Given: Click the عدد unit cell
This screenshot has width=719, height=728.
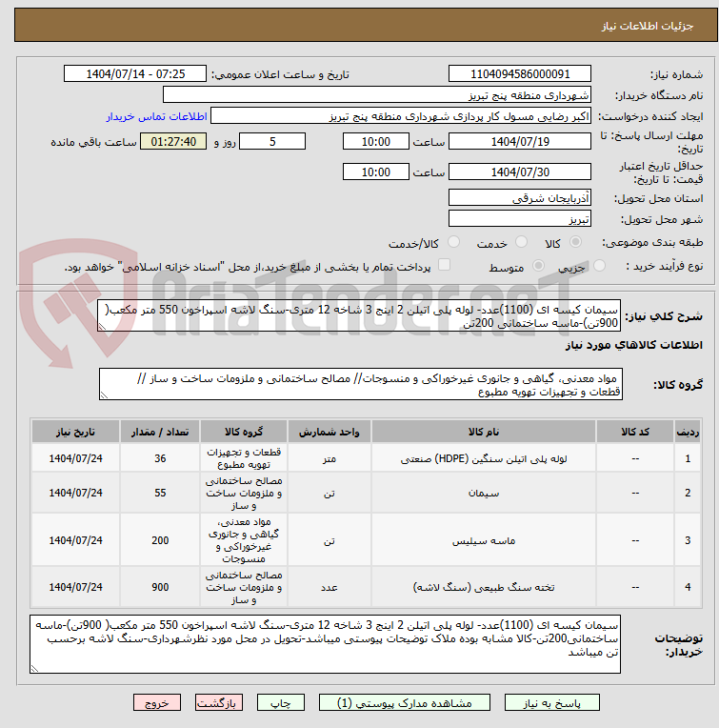Looking at the screenshot, I should [x=330, y=587].
